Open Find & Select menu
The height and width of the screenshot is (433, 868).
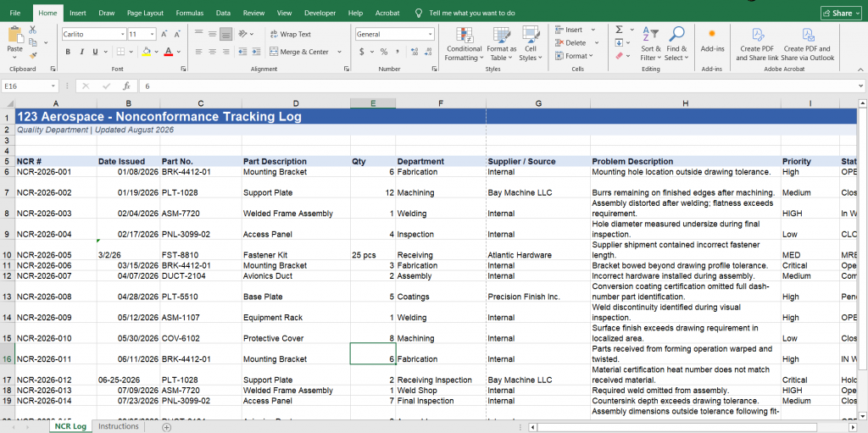pos(676,44)
